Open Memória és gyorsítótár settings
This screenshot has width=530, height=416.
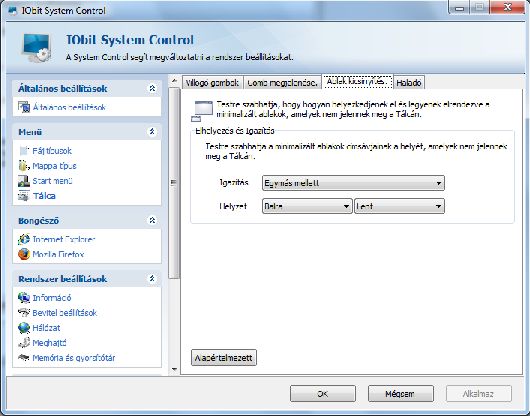74,358
